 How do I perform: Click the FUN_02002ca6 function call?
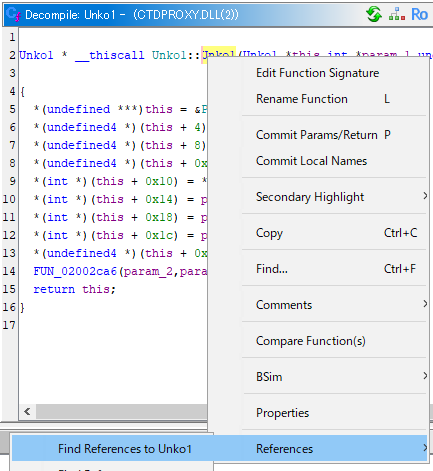click(x=75, y=271)
